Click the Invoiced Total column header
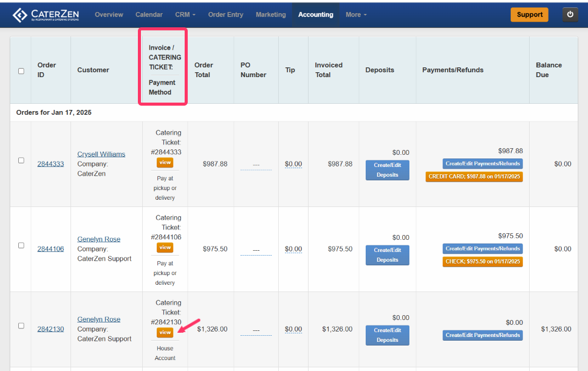Image resolution: width=588 pixels, height=371 pixels. 329,70
